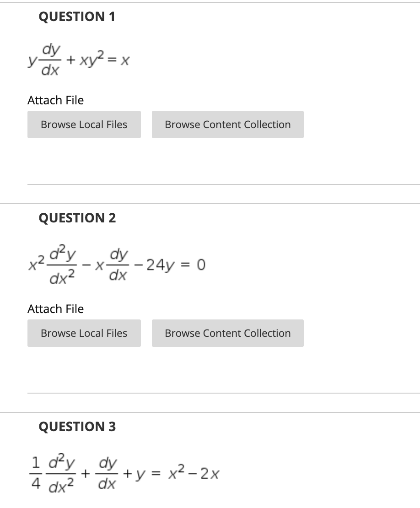
Task: Click the equation in Question 1
Action: [79, 59]
